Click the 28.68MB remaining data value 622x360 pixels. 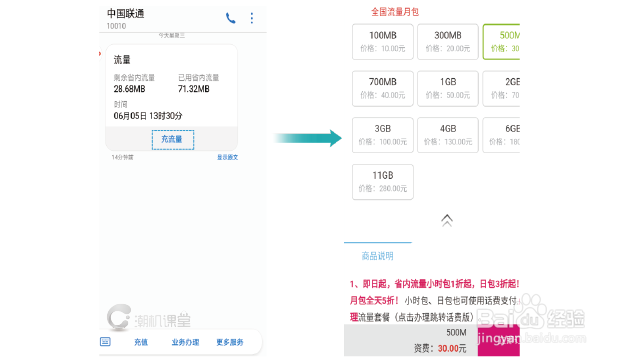pos(129,89)
